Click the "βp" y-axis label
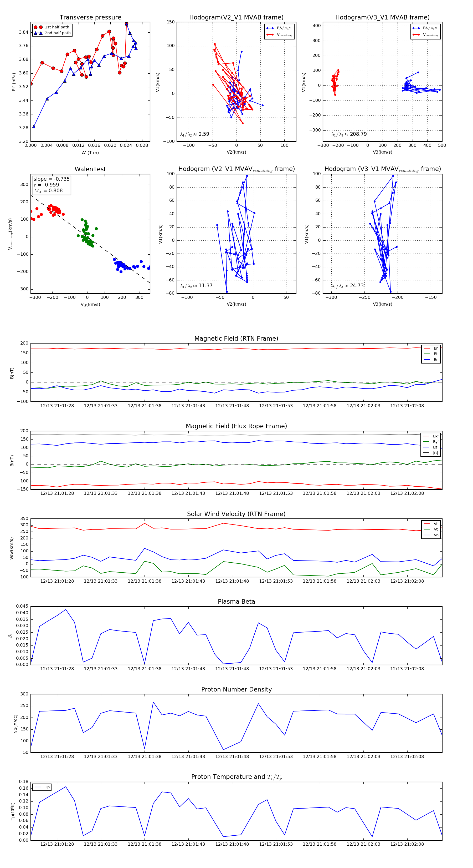 click(11, 635)
